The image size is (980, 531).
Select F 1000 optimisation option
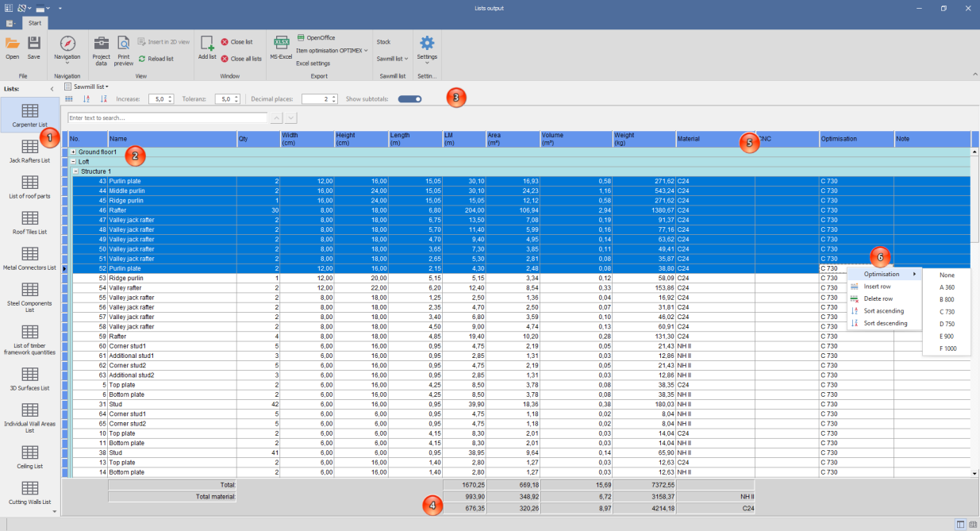tap(947, 348)
